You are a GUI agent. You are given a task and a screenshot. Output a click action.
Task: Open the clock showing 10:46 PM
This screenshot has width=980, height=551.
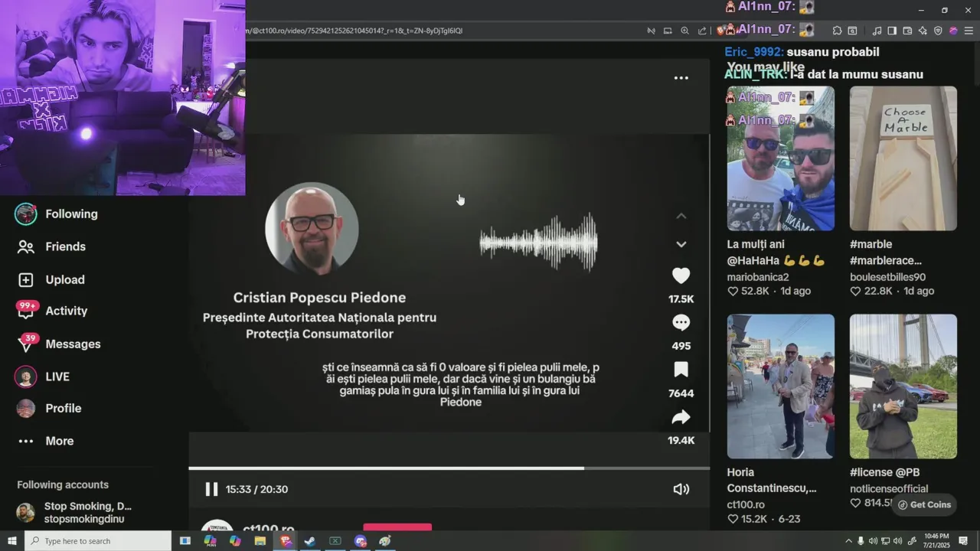(x=936, y=541)
